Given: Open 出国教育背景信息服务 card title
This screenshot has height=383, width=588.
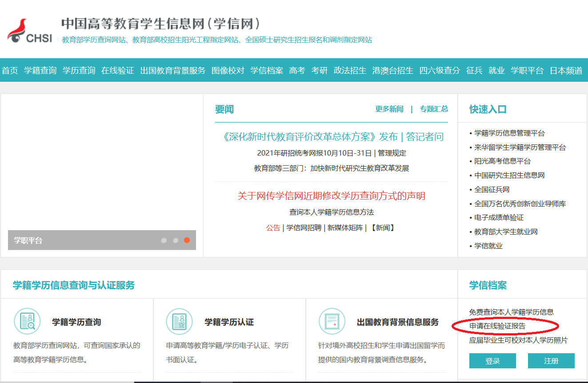Looking at the screenshot, I should pos(398,322).
